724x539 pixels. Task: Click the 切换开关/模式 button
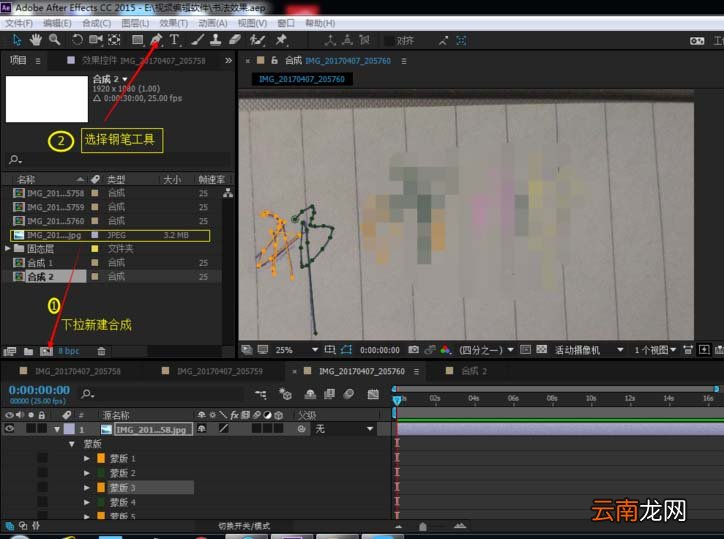(x=244, y=526)
